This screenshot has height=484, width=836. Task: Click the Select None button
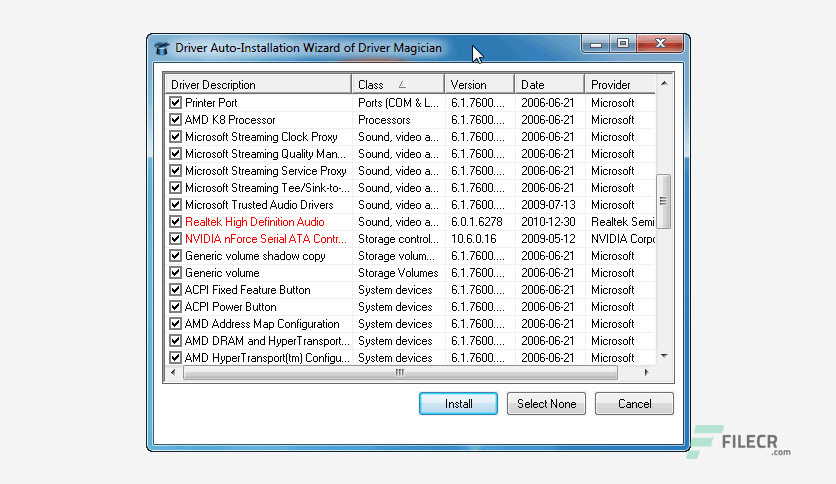[546, 404]
